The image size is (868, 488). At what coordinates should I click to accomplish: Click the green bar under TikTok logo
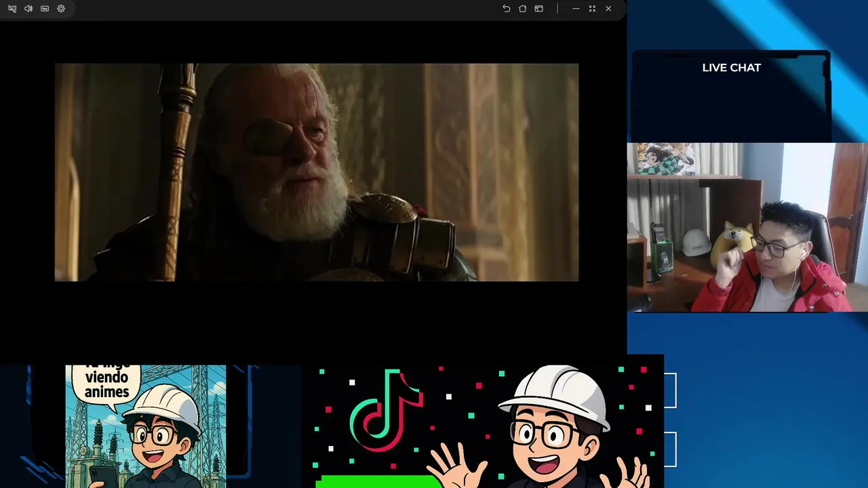tap(378, 482)
